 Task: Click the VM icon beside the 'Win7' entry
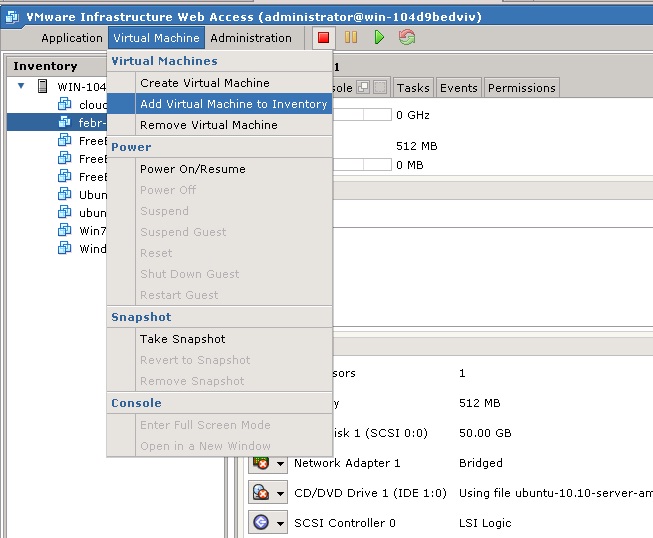point(65,230)
